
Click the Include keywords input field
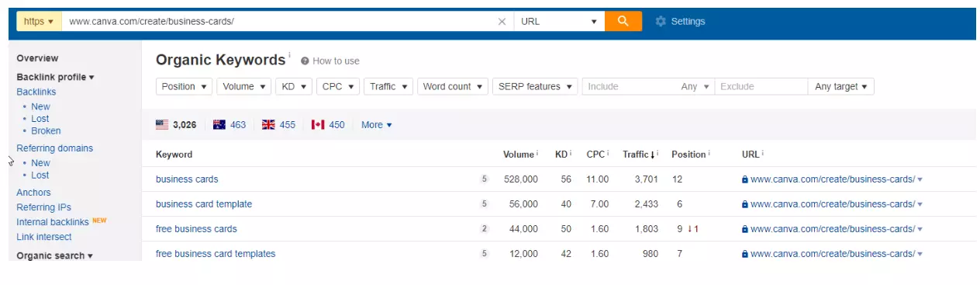(x=629, y=87)
